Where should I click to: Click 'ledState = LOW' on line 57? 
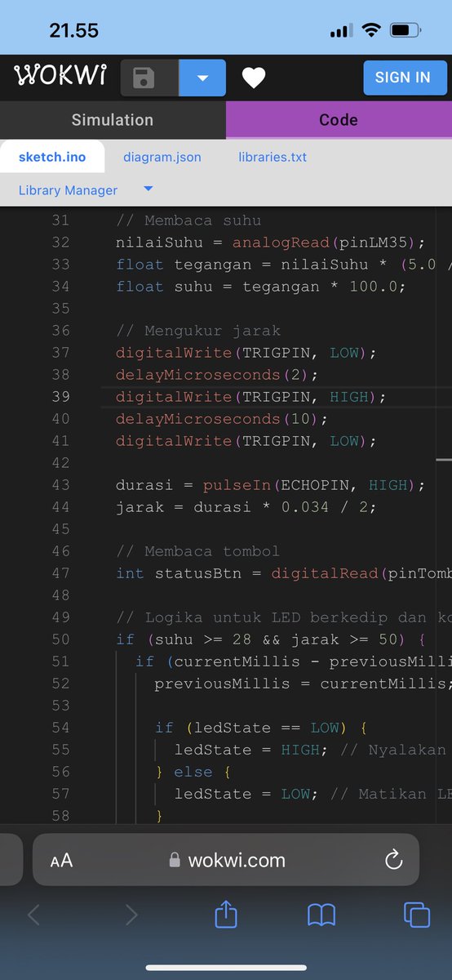241,794
